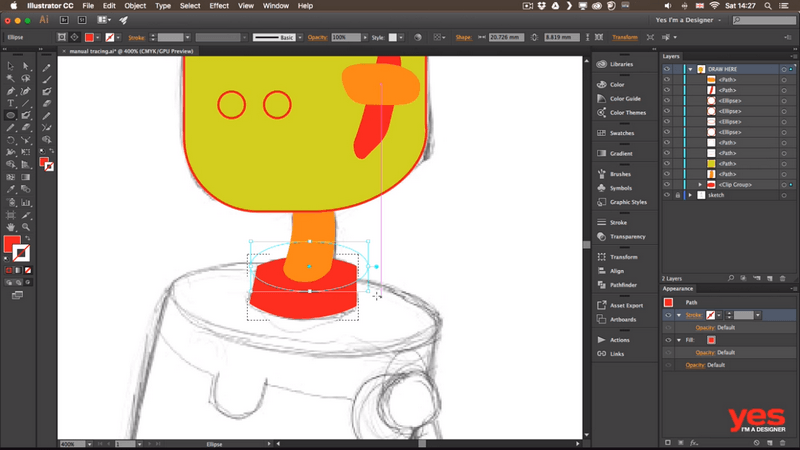The image size is (800, 450).
Task: Open the Color Guide panel
Action: coord(625,98)
